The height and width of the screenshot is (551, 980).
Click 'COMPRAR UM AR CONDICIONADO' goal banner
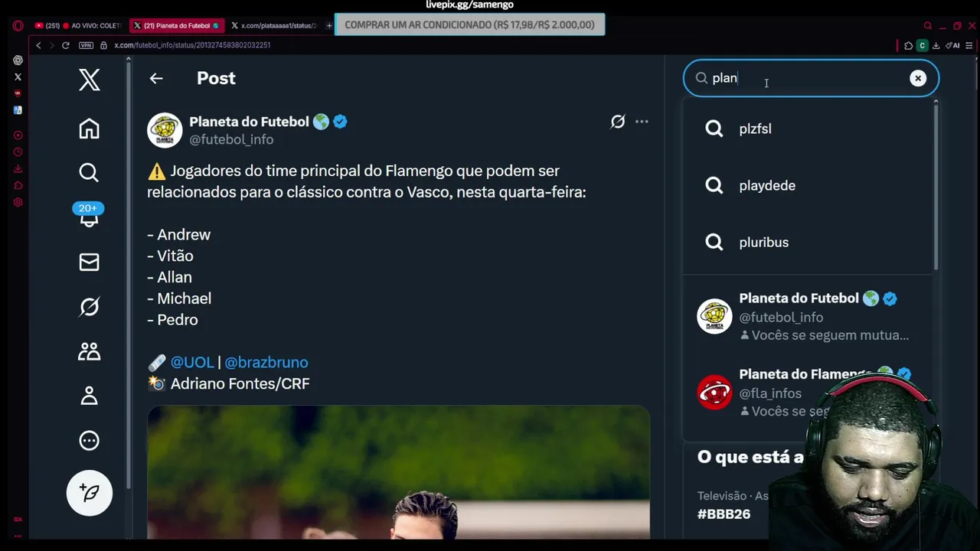click(469, 24)
